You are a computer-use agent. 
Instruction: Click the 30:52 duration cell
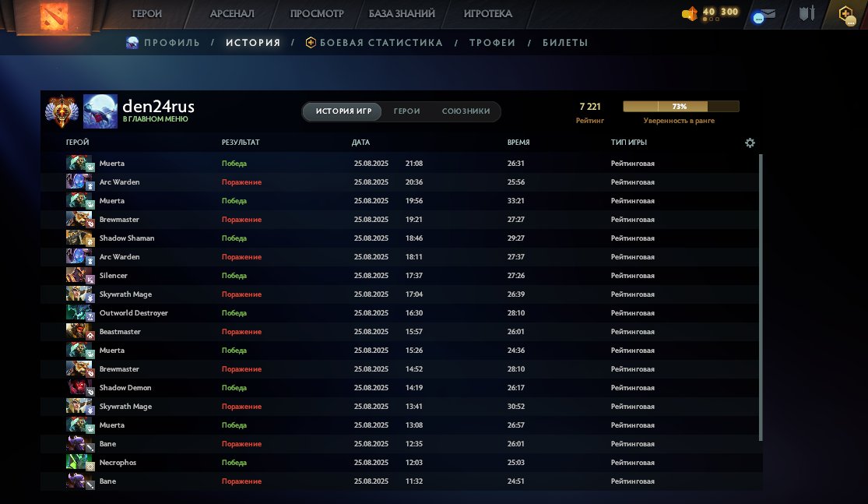tap(515, 407)
